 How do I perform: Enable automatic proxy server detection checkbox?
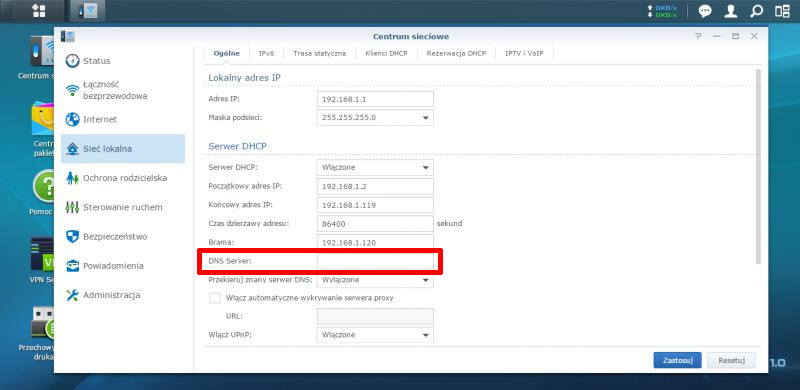215,298
